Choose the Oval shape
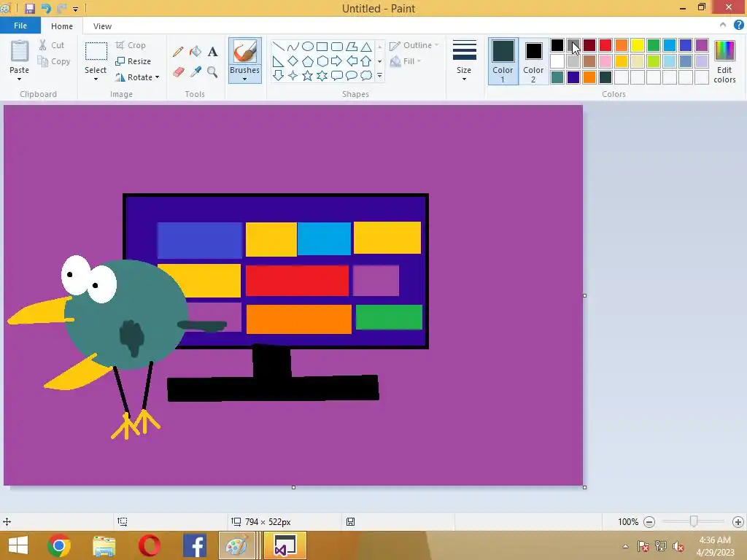The width and height of the screenshot is (747, 560). click(x=308, y=46)
